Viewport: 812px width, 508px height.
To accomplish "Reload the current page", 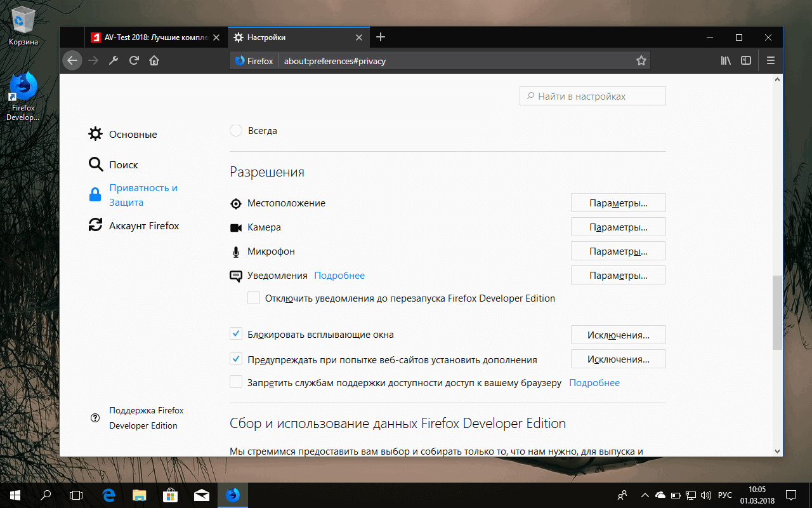I will (x=133, y=60).
